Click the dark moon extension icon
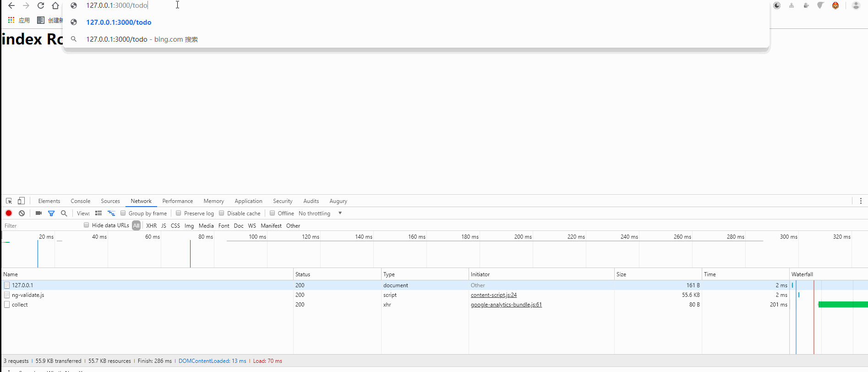The width and height of the screenshot is (868, 372). [777, 5]
